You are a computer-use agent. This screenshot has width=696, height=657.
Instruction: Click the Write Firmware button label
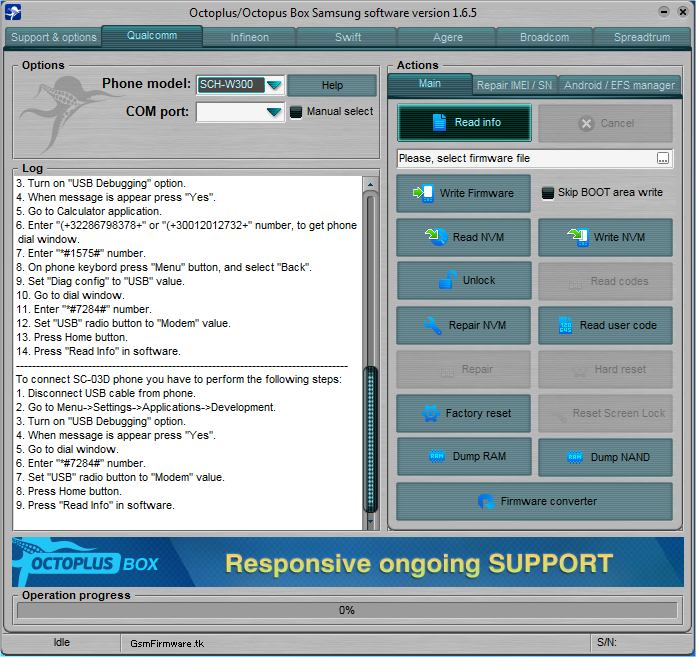[x=477, y=193]
